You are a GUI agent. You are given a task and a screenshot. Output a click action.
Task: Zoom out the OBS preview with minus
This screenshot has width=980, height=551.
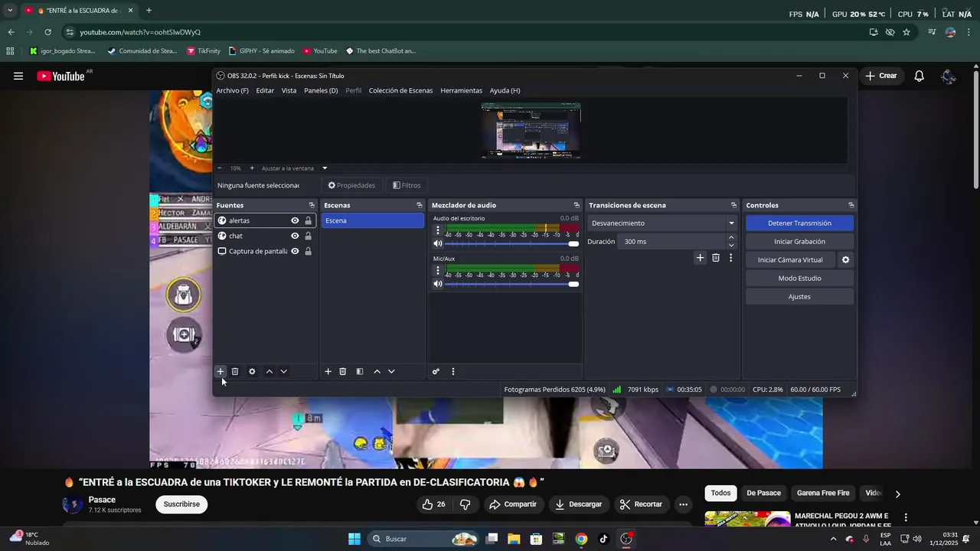tap(220, 168)
